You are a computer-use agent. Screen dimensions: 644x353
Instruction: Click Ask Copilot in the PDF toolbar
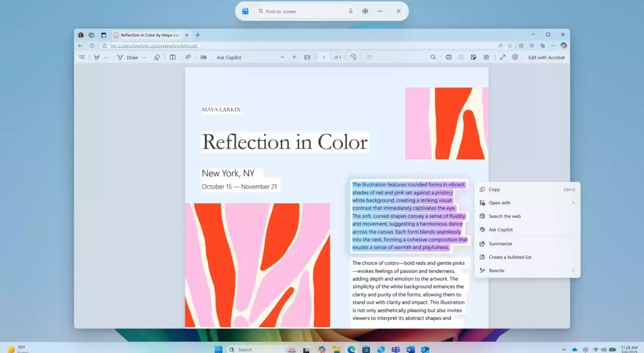(228, 57)
